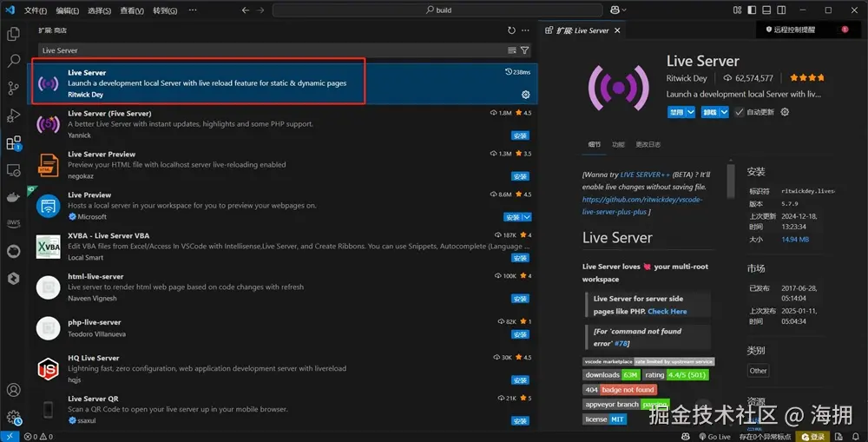This screenshot has width=868, height=442.
Task: Switch to the changelog tab in extension details
Action: (x=648, y=144)
